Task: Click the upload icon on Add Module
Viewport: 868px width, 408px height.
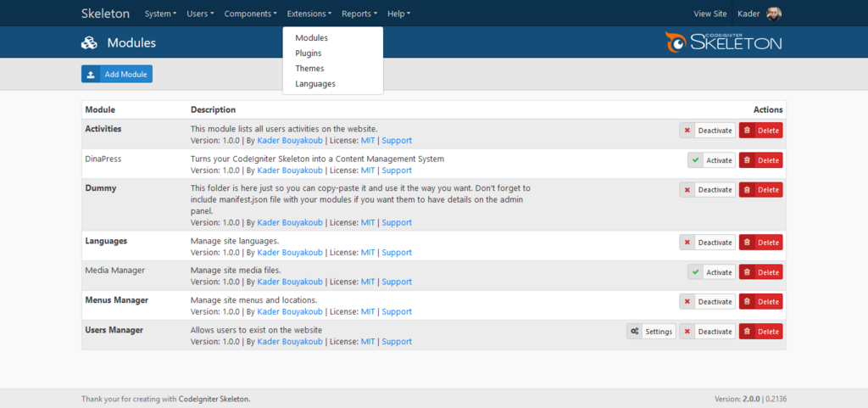Action: [x=91, y=74]
